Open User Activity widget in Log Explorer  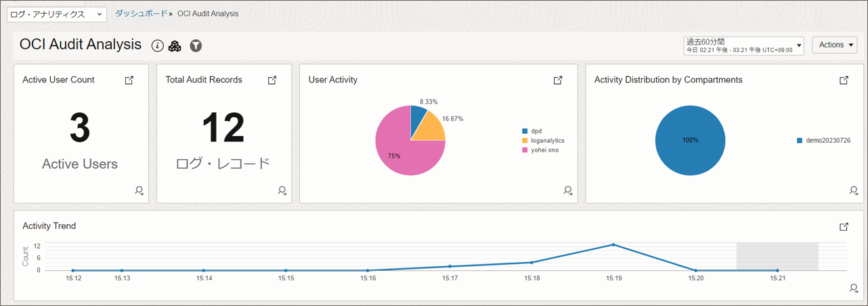coord(558,80)
